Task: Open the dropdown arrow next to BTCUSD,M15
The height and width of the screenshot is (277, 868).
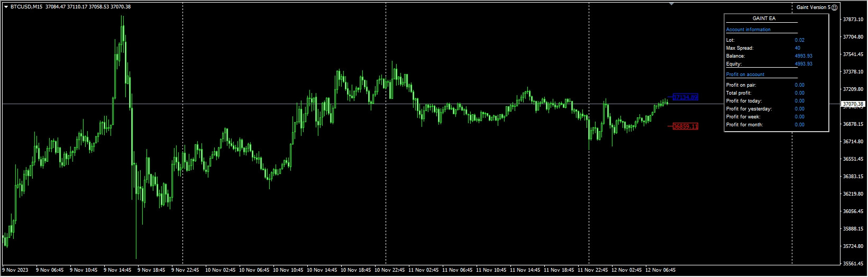Action: click(6, 7)
